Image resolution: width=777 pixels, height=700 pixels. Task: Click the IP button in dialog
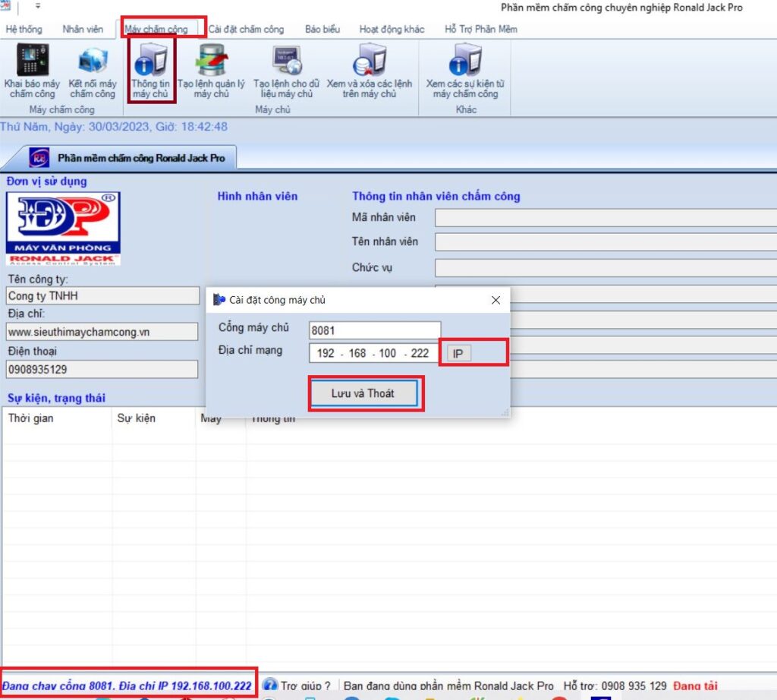pyautogui.click(x=458, y=354)
